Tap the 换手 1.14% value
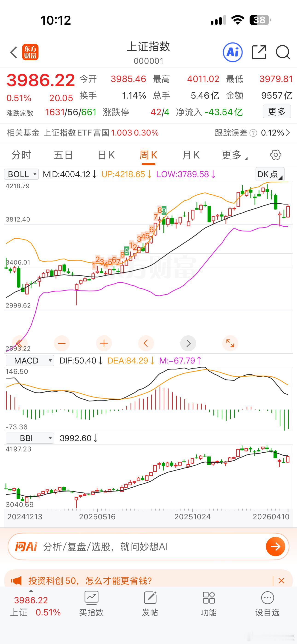The image size is (297, 644). [134, 96]
